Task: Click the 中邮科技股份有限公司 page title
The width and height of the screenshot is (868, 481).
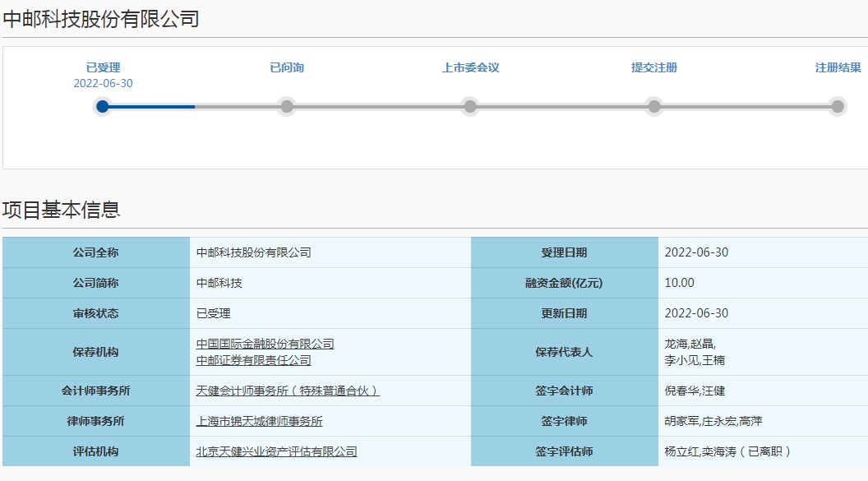Action: point(101,19)
